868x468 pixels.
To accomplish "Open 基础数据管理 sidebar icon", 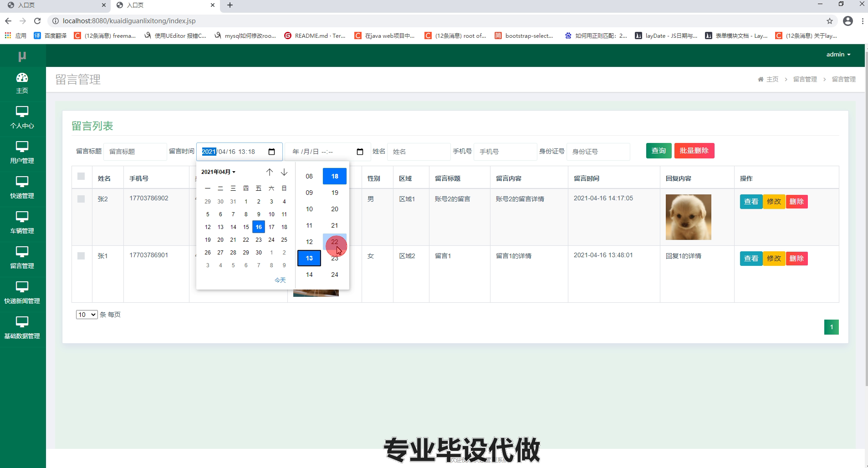I will tap(22, 322).
